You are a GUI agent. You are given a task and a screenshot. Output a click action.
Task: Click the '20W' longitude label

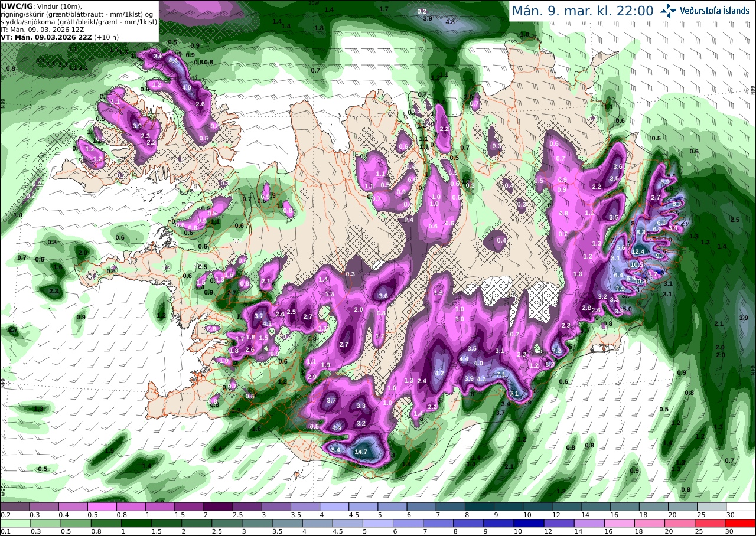[315, 2]
